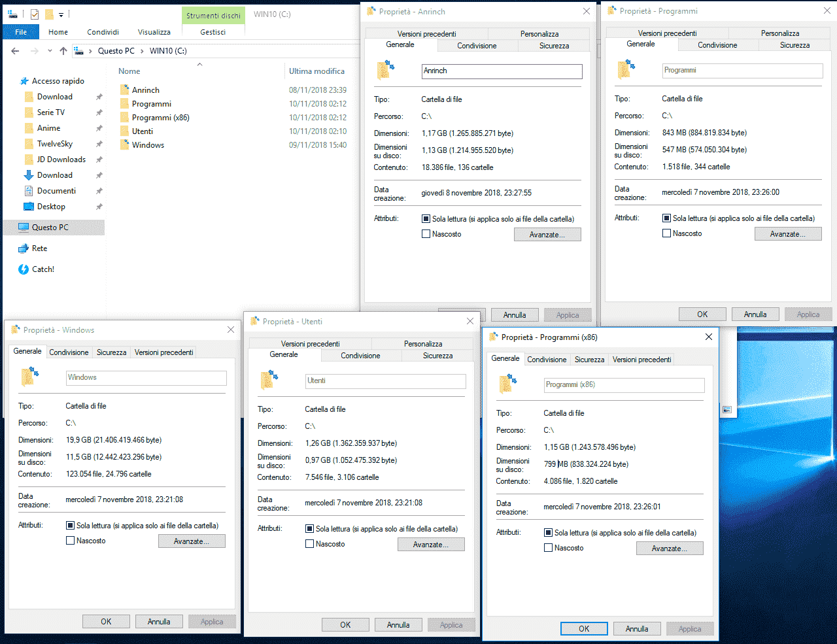
Task: Click the blue arrow Download icon in sidebar
Action: [x=29, y=175]
